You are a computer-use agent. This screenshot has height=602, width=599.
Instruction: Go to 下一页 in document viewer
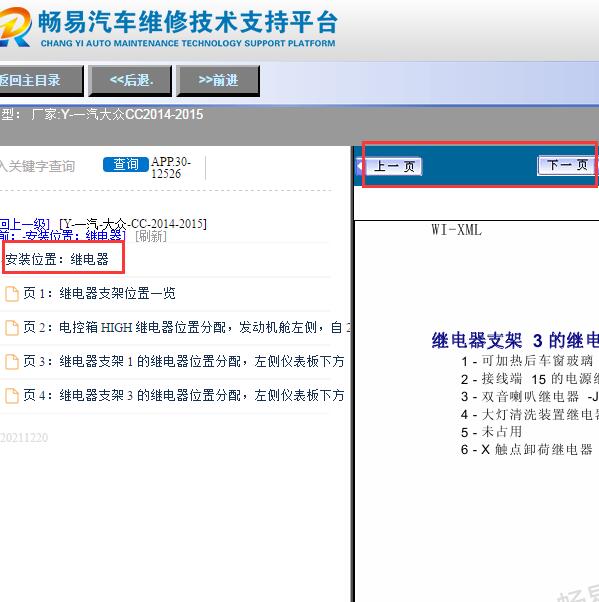pyautogui.click(x=567, y=165)
